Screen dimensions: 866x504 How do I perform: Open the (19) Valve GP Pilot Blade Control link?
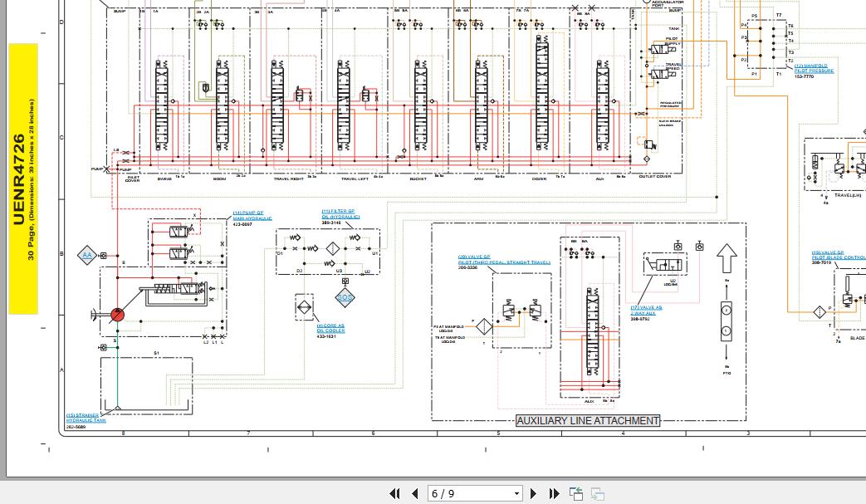point(839,255)
